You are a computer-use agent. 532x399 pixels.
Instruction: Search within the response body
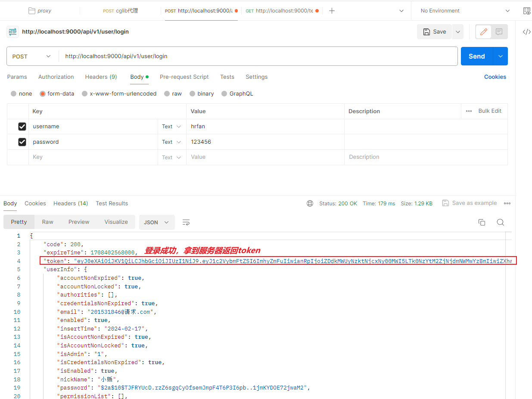(500, 222)
